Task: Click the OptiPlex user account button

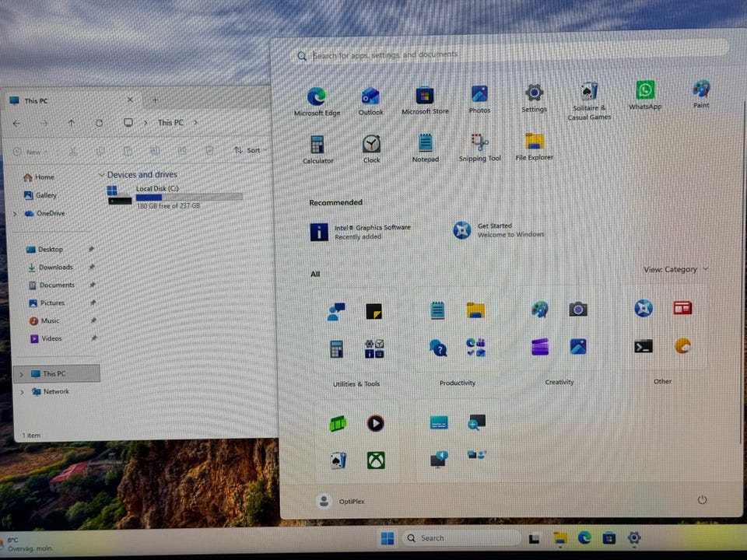Action: tap(340, 501)
